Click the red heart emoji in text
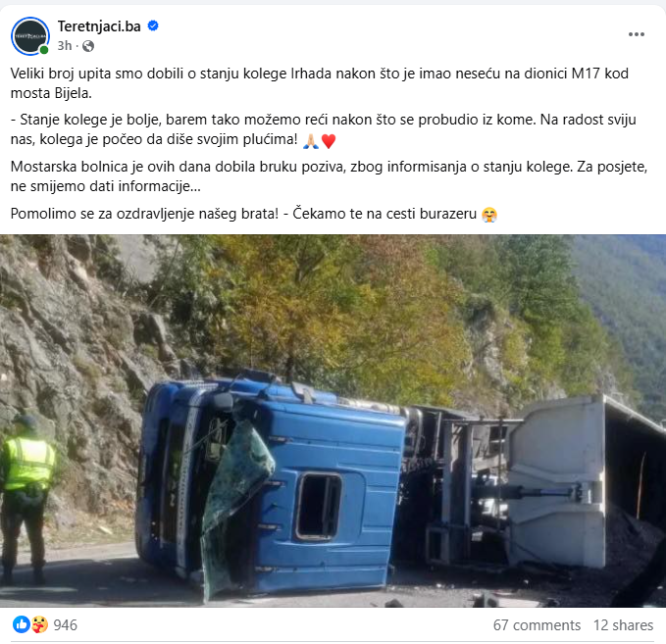666x644 pixels. 329,140
